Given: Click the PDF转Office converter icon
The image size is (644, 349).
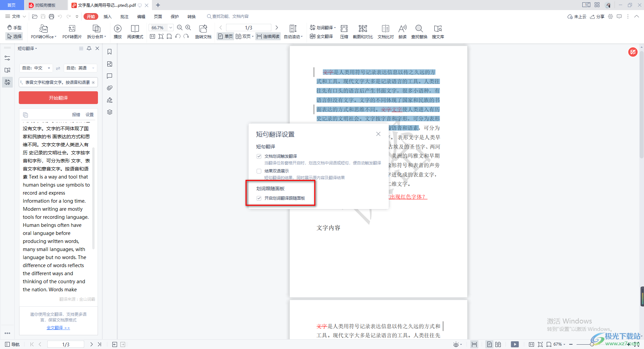Looking at the screenshot, I should click(44, 29).
